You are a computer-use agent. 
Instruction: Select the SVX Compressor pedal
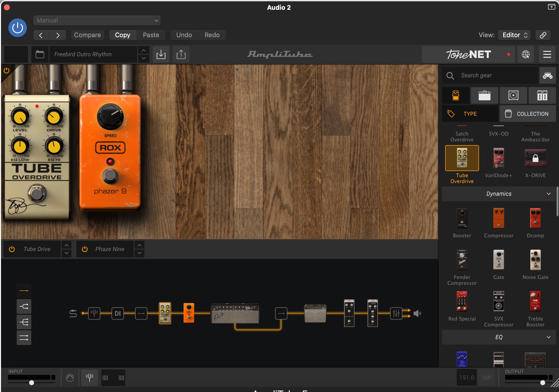[499, 301]
